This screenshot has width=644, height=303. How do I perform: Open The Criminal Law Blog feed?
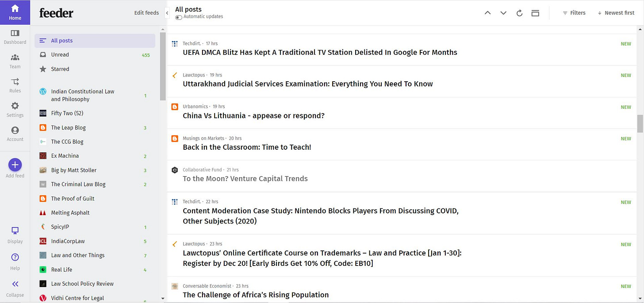coord(95,184)
